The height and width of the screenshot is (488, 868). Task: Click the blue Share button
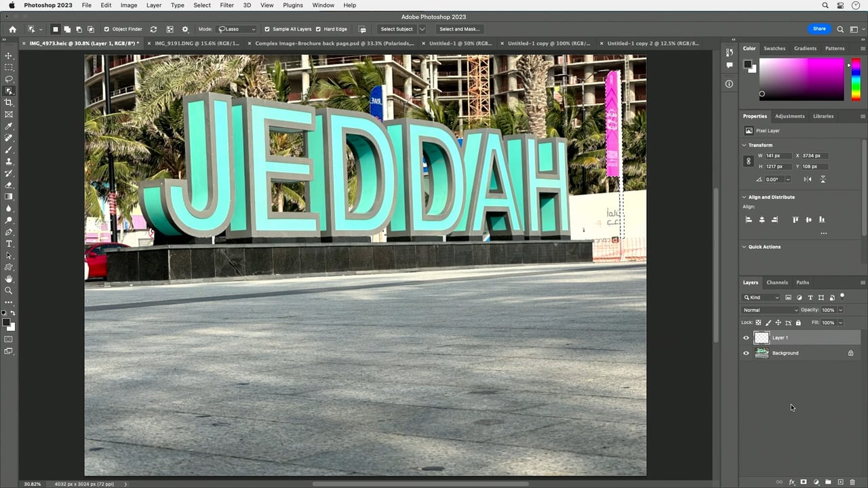click(x=819, y=29)
